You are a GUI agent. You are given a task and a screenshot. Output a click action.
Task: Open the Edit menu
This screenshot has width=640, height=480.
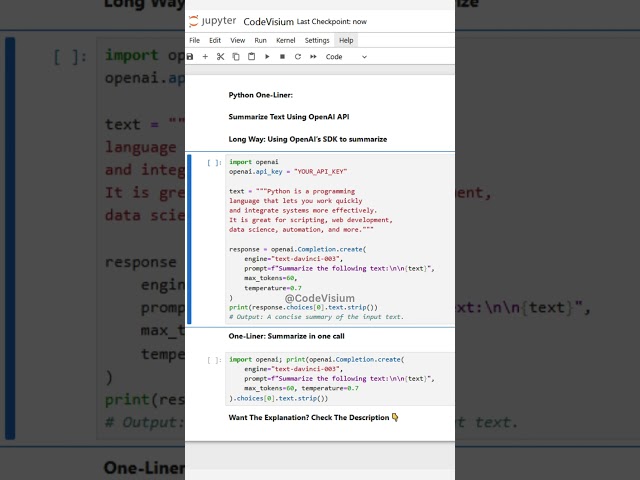coord(215,40)
